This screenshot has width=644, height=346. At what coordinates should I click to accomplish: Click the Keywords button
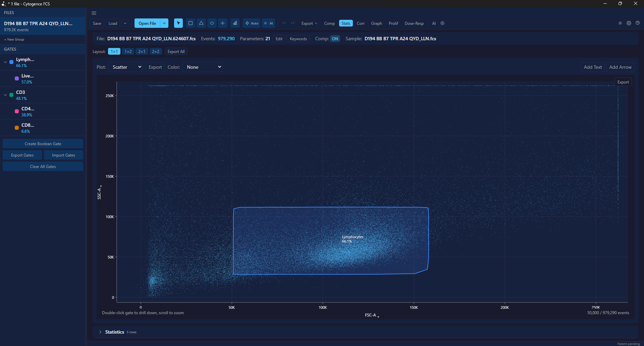[298, 39]
